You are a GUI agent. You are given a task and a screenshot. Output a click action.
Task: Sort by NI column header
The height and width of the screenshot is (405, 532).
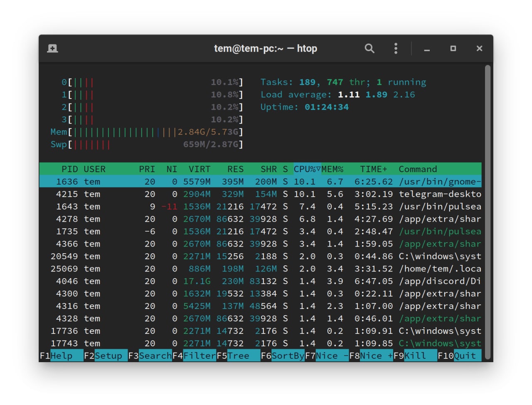172,169
